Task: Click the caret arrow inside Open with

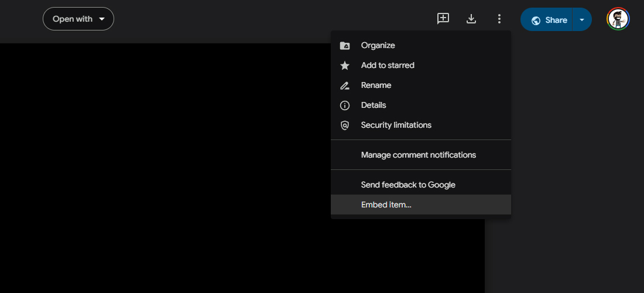Action: click(x=102, y=19)
